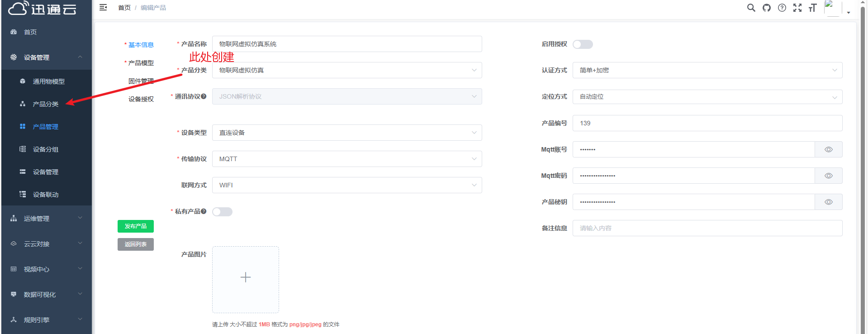This screenshot has height=334, width=868.
Task: Click the help icon beside 通讯协议
Action: (x=204, y=96)
